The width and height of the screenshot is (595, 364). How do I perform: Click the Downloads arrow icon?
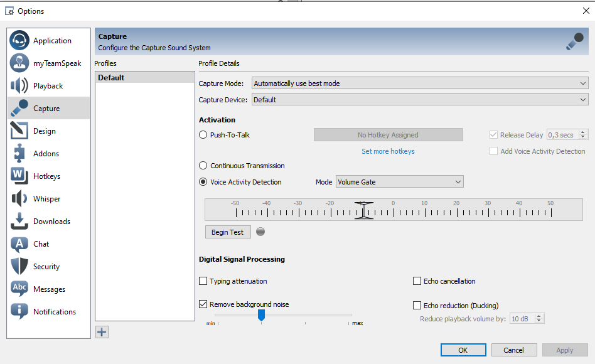click(19, 221)
